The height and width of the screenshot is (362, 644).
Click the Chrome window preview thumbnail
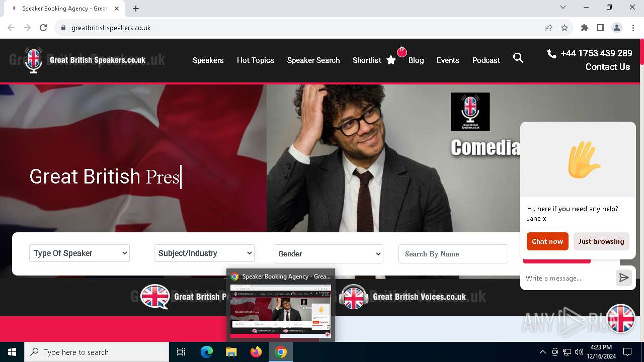click(x=281, y=311)
